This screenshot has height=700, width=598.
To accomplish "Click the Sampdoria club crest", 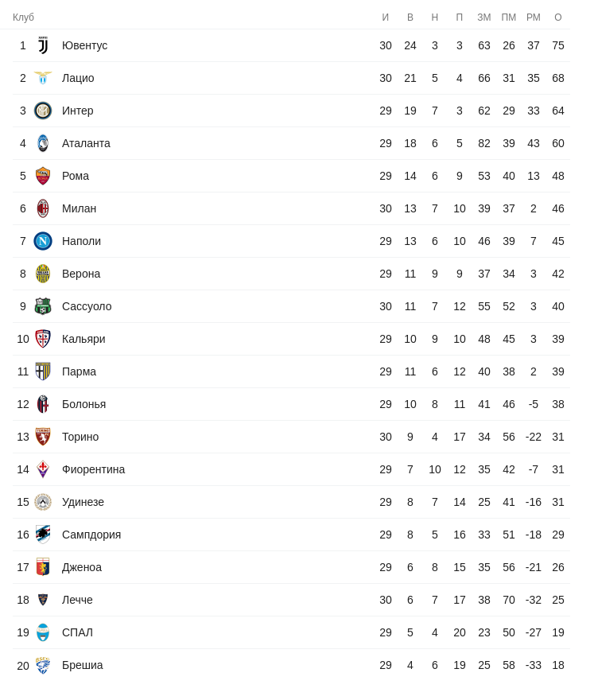I will pos(43,535).
